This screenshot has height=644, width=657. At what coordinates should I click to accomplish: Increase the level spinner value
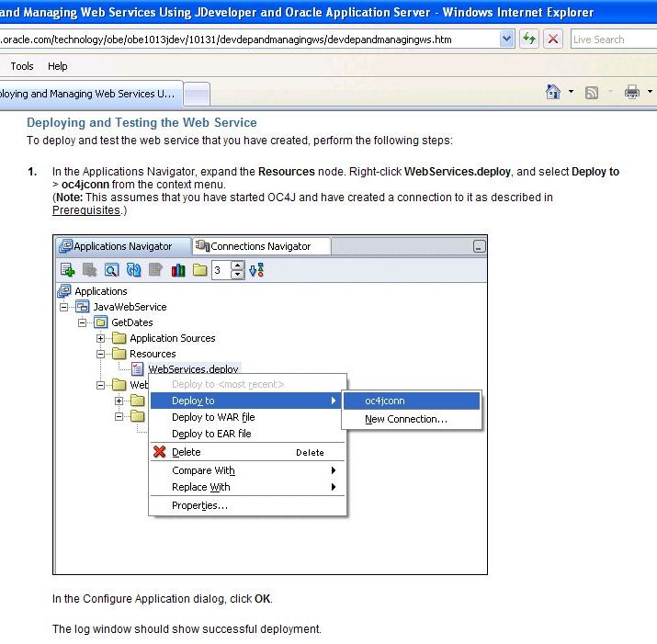pyautogui.click(x=238, y=266)
